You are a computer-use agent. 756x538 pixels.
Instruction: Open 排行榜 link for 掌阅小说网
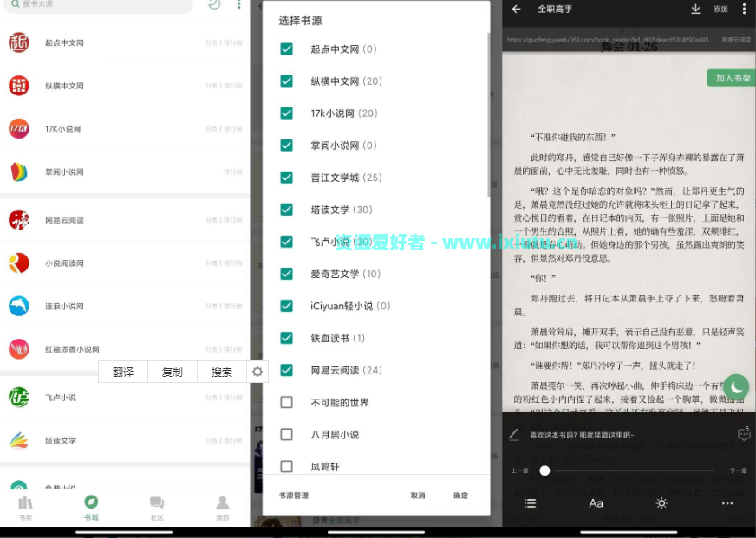click(x=233, y=172)
